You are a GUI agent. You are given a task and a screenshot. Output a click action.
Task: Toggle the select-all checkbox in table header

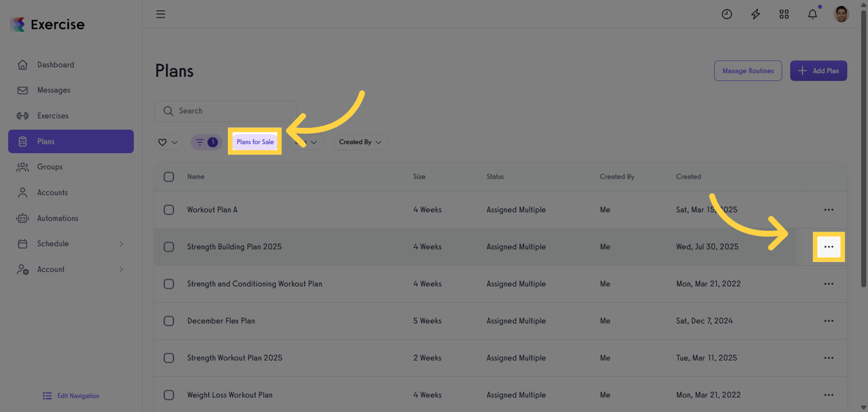click(x=168, y=177)
